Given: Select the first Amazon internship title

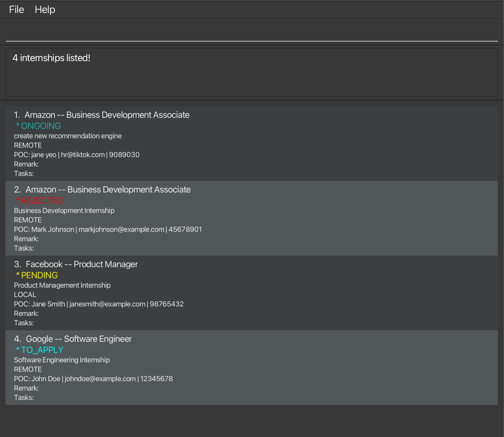Looking at the screenshot, I should coord(107,115).
